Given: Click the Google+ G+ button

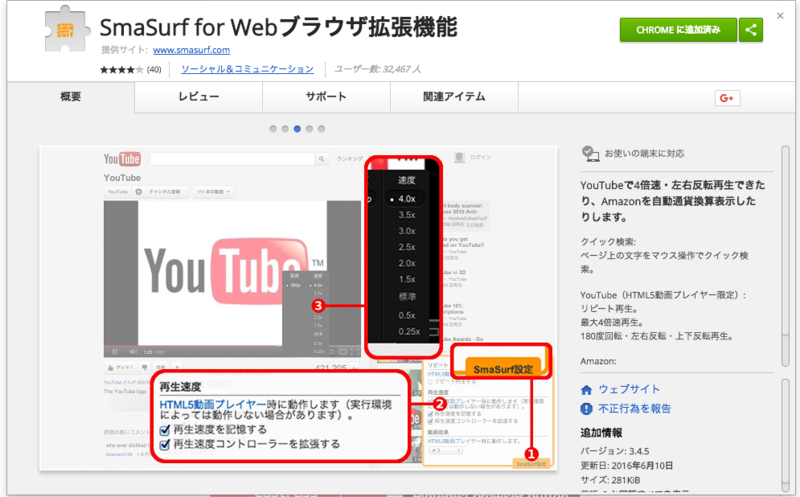Looking at the screenshot, I should pos(727,98).
